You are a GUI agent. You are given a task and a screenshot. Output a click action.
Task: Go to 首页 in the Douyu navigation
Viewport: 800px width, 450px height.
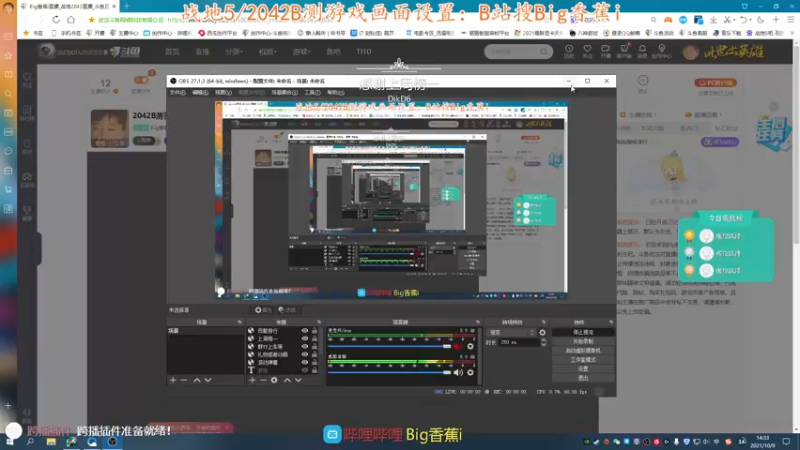click(172, 52)
